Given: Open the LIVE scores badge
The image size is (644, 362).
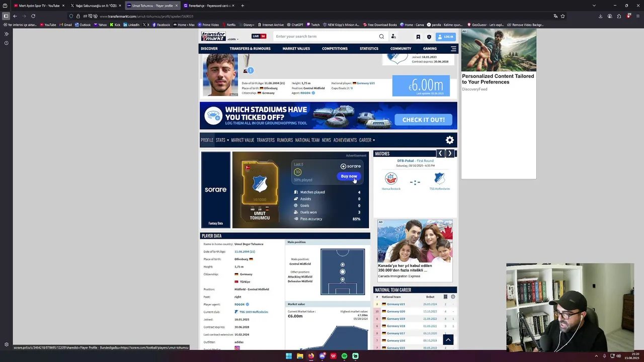Looking at the screenshot, I should tap(259, 36).
